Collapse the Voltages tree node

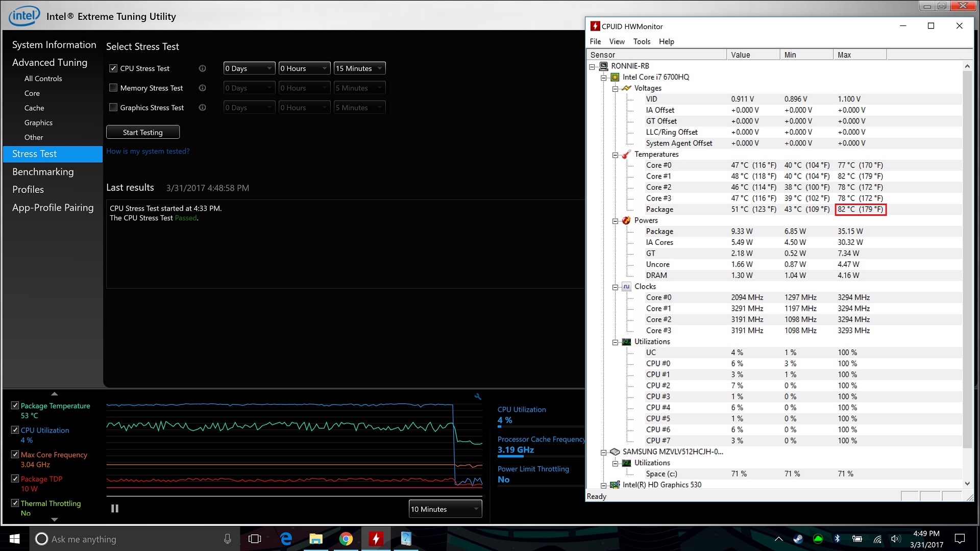coord(615,88)
